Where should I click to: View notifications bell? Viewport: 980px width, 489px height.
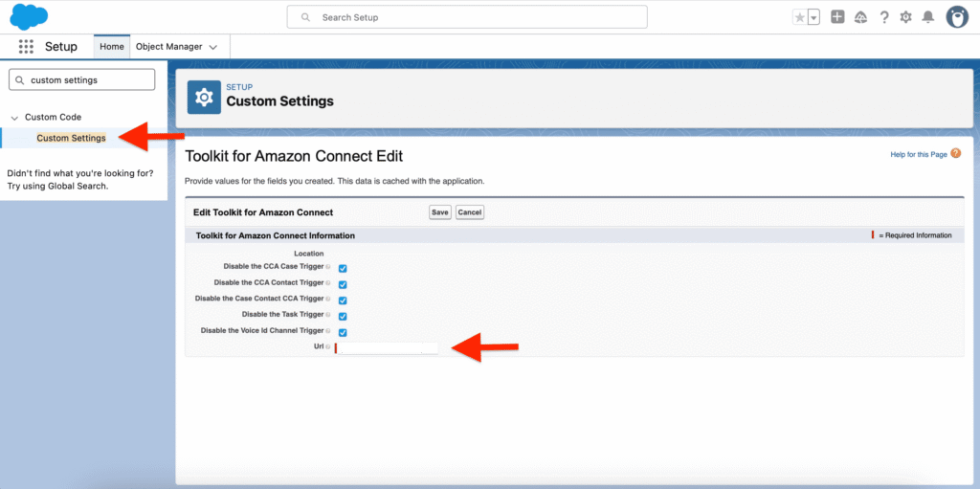coord(927,17)
